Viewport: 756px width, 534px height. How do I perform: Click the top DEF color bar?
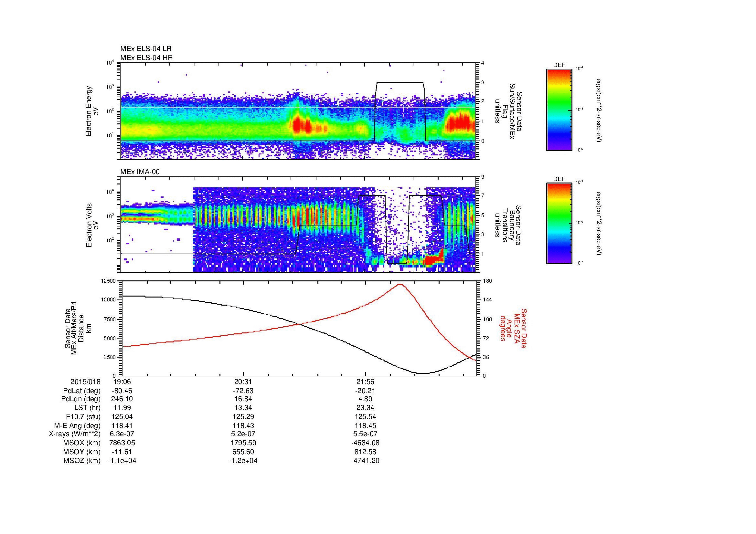(559, 110)
